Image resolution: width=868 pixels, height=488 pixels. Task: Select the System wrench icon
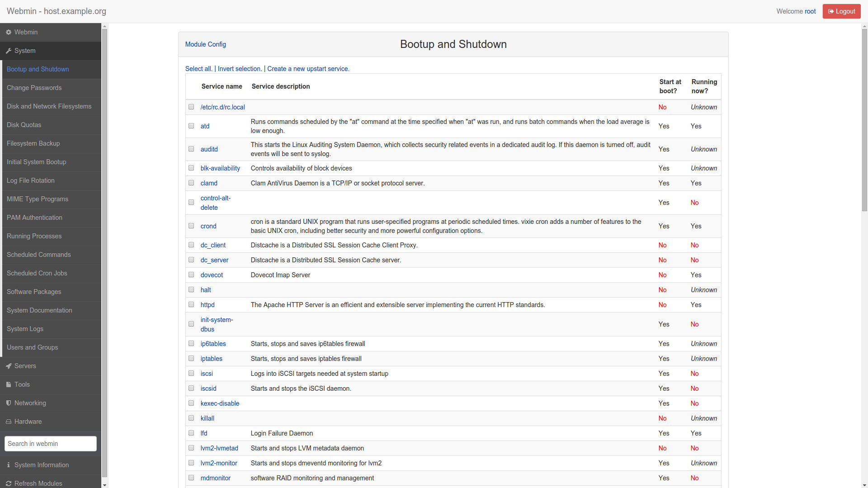pyautogui.click(x=9, y=51)
